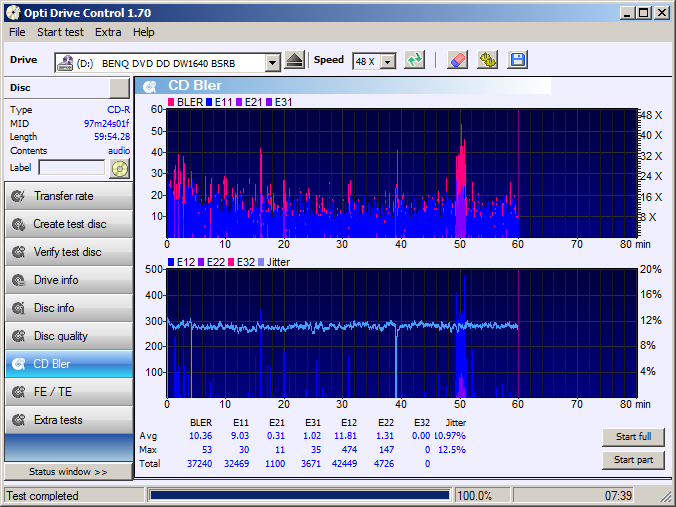676x507 pixels.
Task: Click the BLER average value 10.36
Action: [x=200, y=436]
